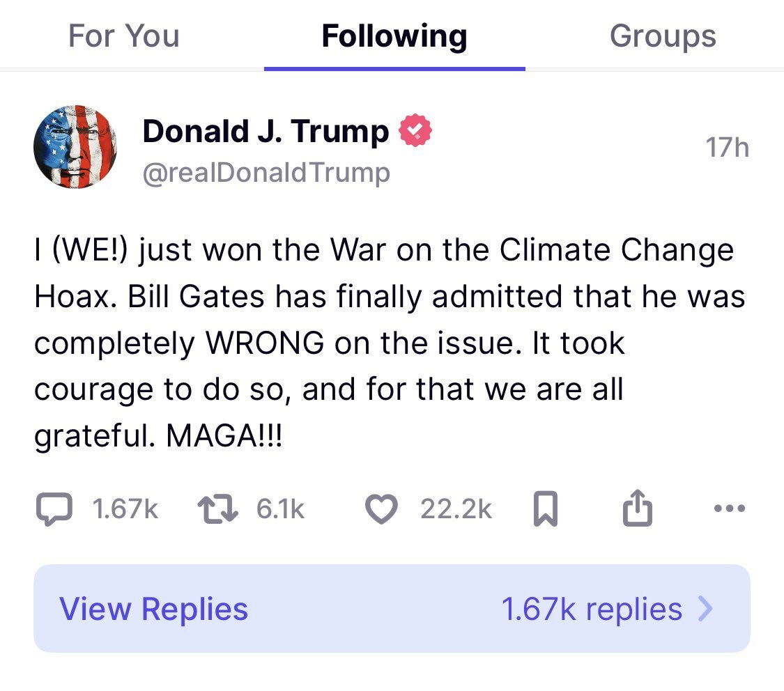Image resolution: width=784 pixels, height=691 pixels.
Task: Expand replies with the right chevron
Action: [x=706, y=609]
